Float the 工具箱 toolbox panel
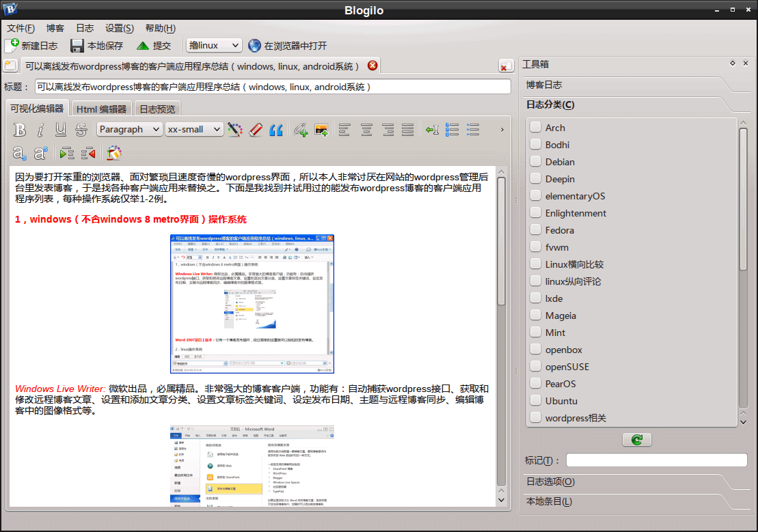The height and width of the screenshot is (532, 758). [733, 64]
